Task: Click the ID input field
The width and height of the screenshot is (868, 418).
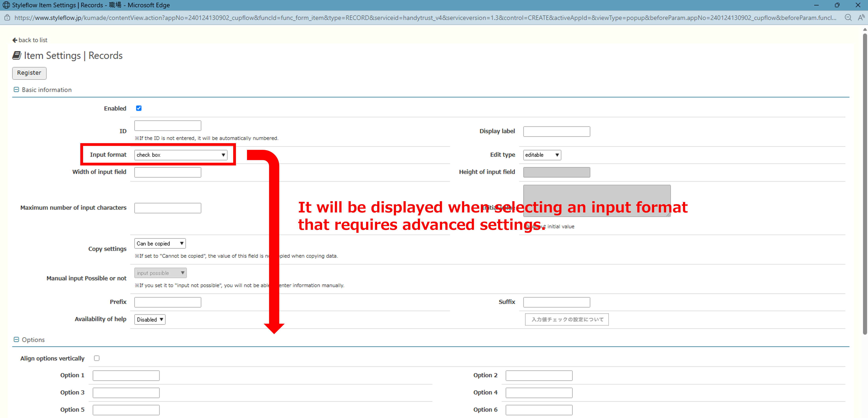Action: [x=168, y=126]
